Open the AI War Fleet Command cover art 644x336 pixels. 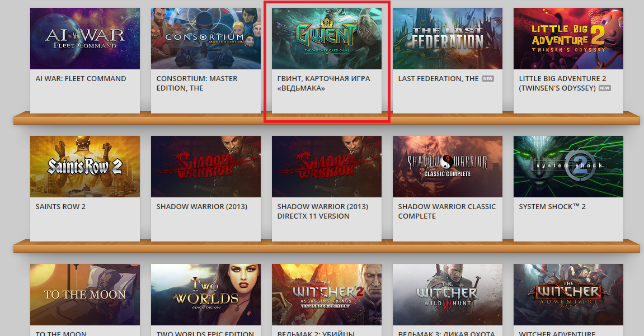click(85, 39)
